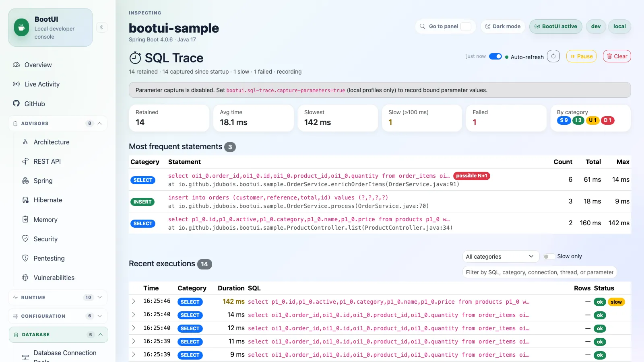Screen dimensions: 644x362
Task: Expand the 16:25:40 12 ms execution row
Action: tap(134, 328)
